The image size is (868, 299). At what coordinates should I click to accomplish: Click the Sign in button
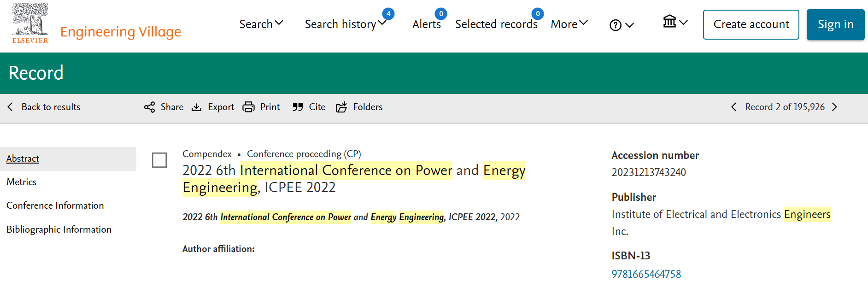[835, 24]
